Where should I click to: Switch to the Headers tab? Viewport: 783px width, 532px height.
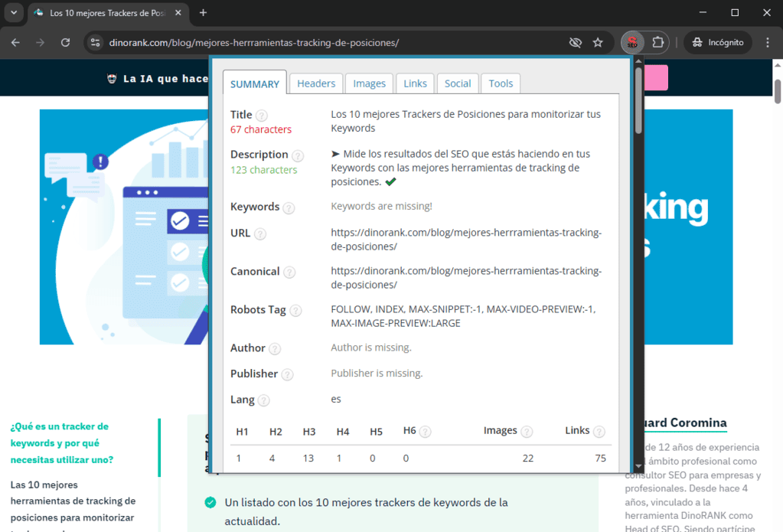point(315,83)
